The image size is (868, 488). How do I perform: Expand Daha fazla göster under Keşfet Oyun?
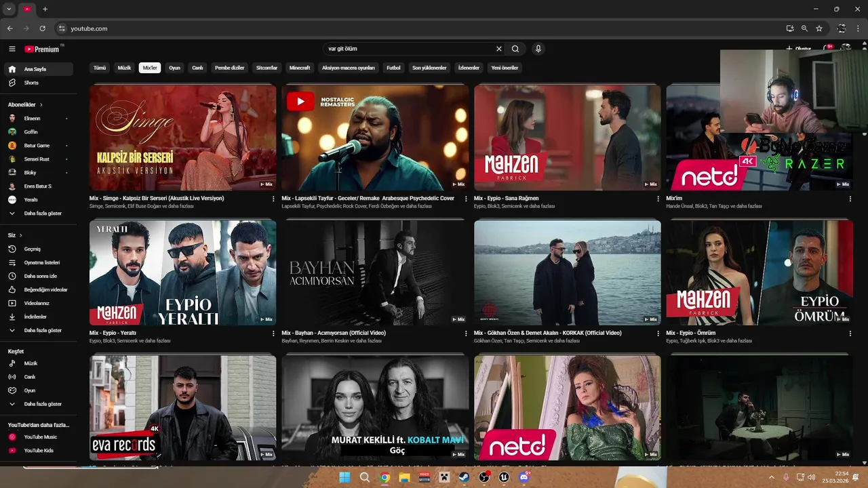pos(39,404)
